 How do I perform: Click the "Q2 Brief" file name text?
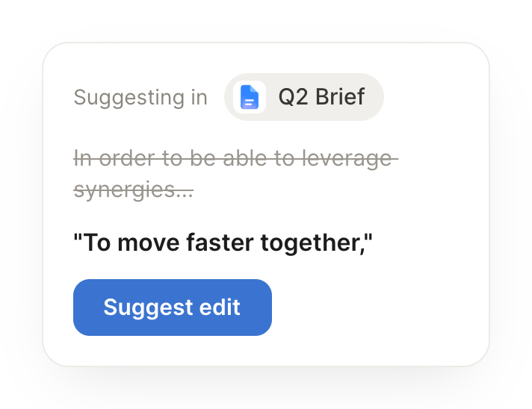(x=321, y=97)
